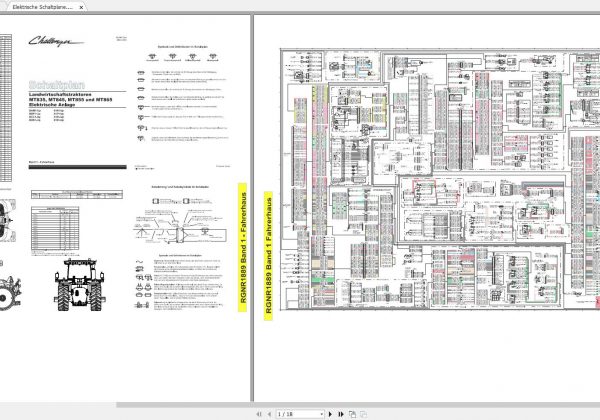Go to the first page
600x420 pixels.
259,414
